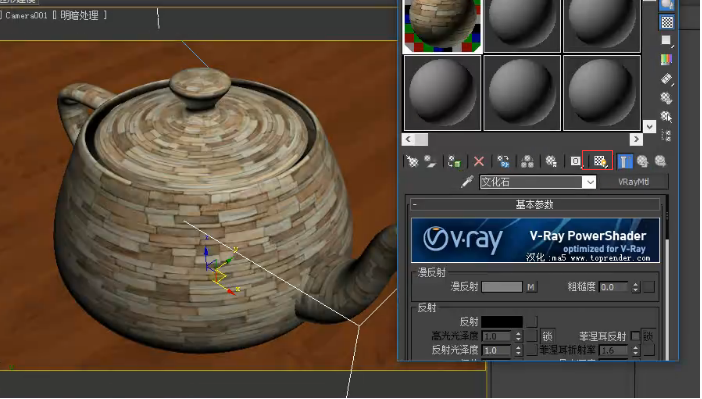Select second-row right gray sample slot

[602, 93]
